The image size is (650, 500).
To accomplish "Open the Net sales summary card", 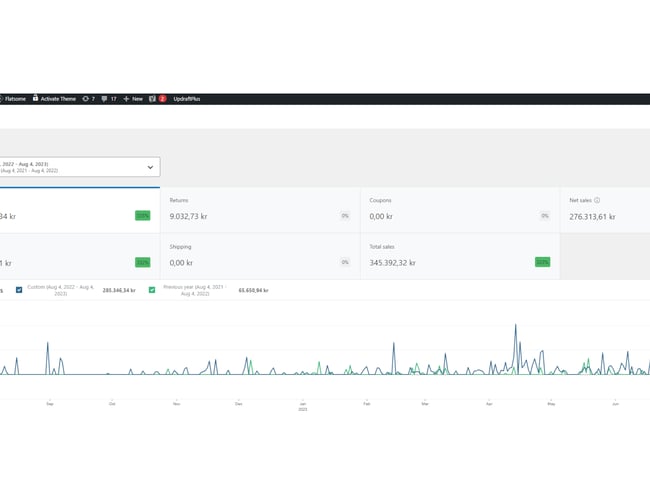I will tap(605, 210).
